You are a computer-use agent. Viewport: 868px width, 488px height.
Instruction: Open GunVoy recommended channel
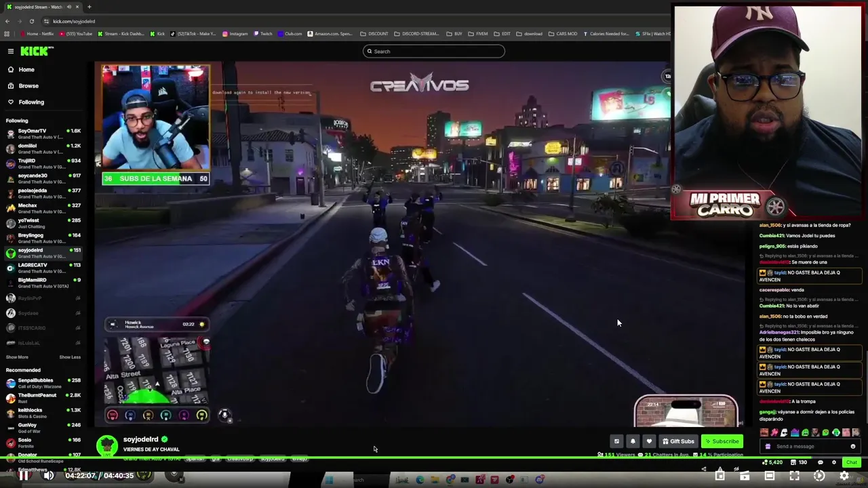[x=43, y=428]
